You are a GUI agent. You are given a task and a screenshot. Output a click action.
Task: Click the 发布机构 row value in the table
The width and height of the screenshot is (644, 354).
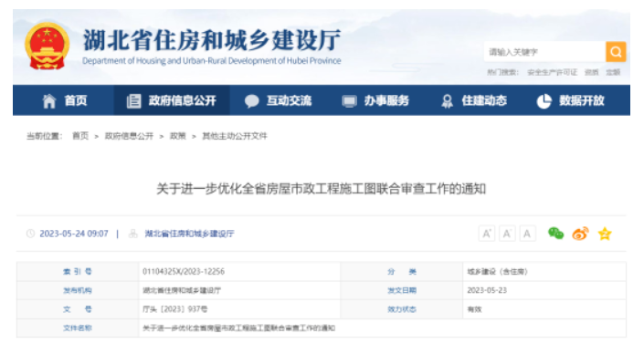pos(182,290)
